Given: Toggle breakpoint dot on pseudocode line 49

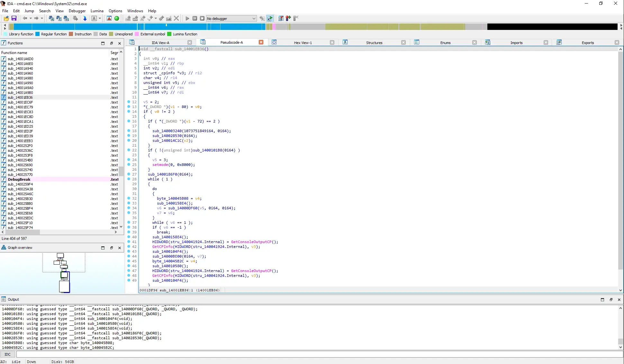Looking at the screenshot, I should pyautogui.click(x=129, y=280).
